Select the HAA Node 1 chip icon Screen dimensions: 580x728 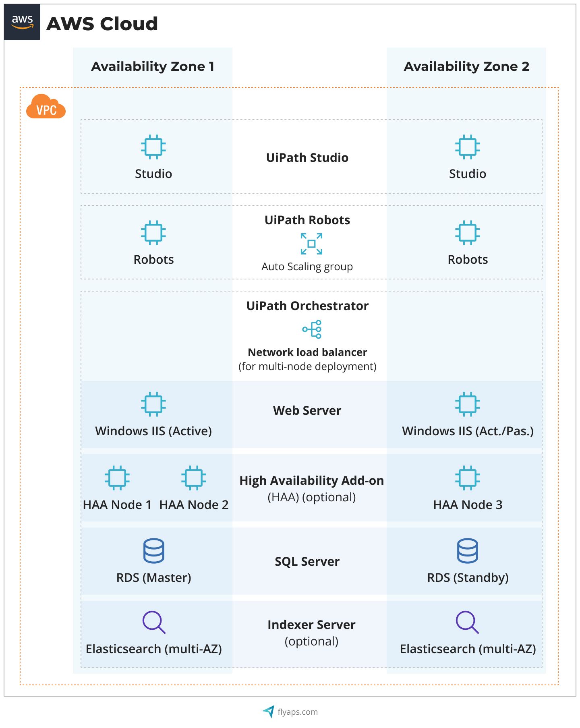(117, 478)
